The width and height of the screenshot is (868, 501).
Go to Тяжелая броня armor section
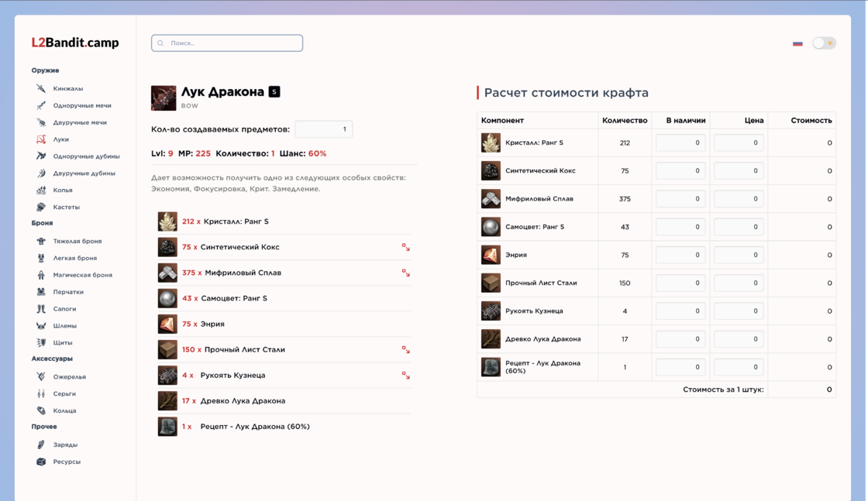77,242
